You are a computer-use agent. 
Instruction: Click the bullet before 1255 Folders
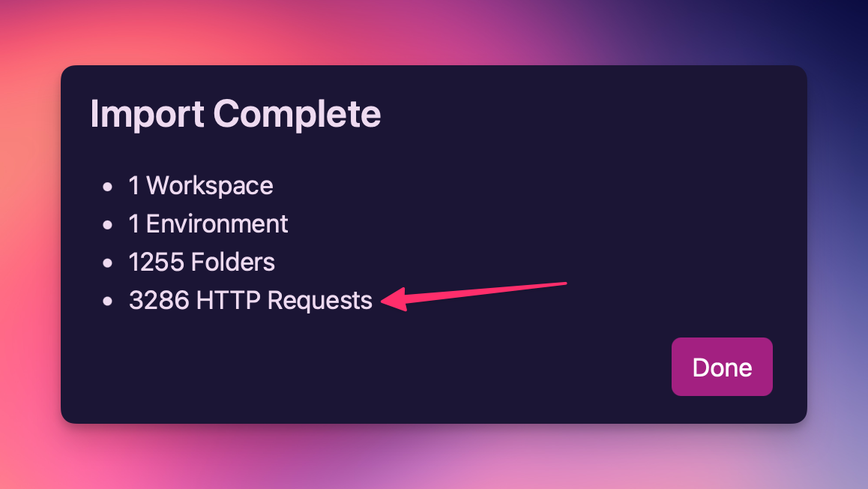coord(107,263)
